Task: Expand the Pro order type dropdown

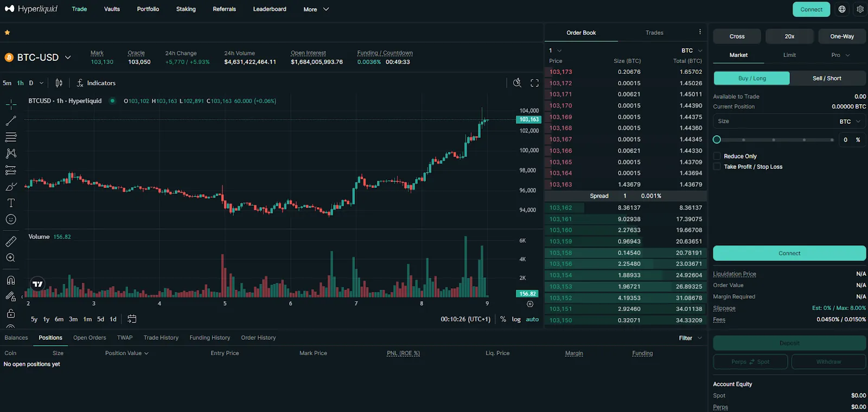Action: (x=840, y=55)
